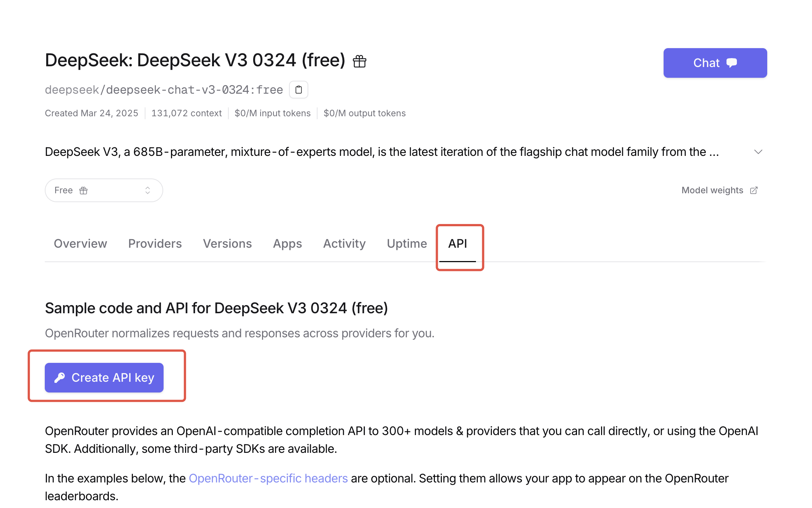
Task: View the Activity tab
Action: pos(344,244)
